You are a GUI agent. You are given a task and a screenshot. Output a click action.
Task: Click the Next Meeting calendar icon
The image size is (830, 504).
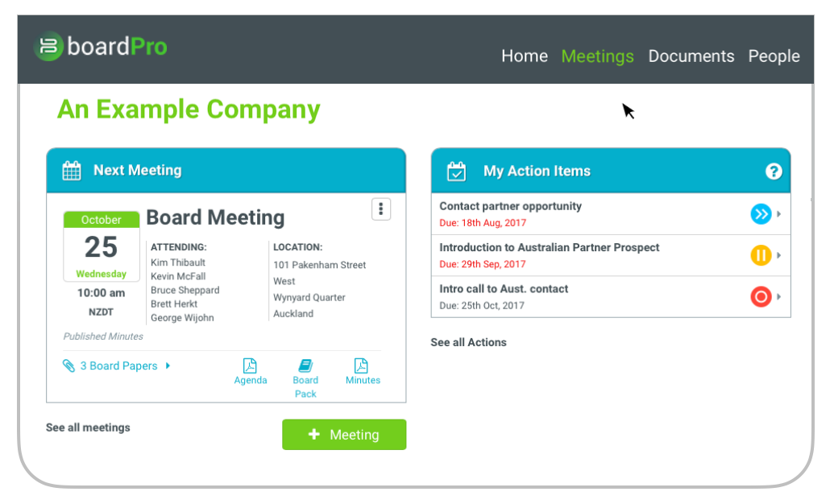(72, 171)
